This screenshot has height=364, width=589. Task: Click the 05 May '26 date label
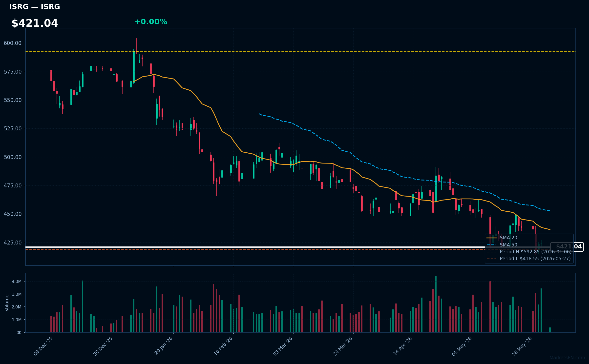click(462, 346)
